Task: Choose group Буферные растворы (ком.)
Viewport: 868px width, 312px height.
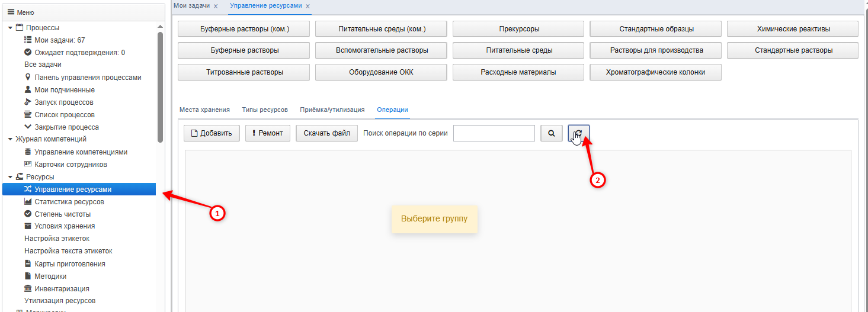Action: tap(244, 29)
